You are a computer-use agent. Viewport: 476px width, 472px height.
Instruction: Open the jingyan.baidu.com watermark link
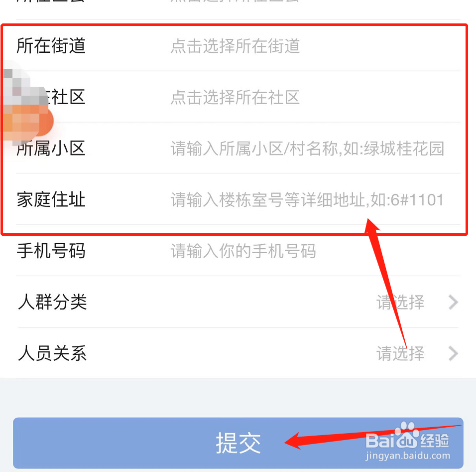(408, 456)
